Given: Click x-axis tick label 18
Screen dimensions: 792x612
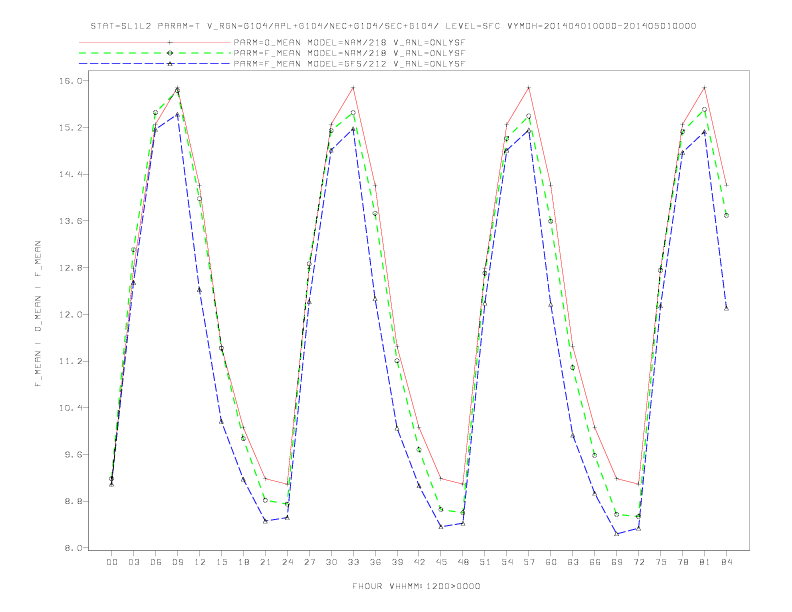Looking at the screenshot, I should click(x=243, y=562).
